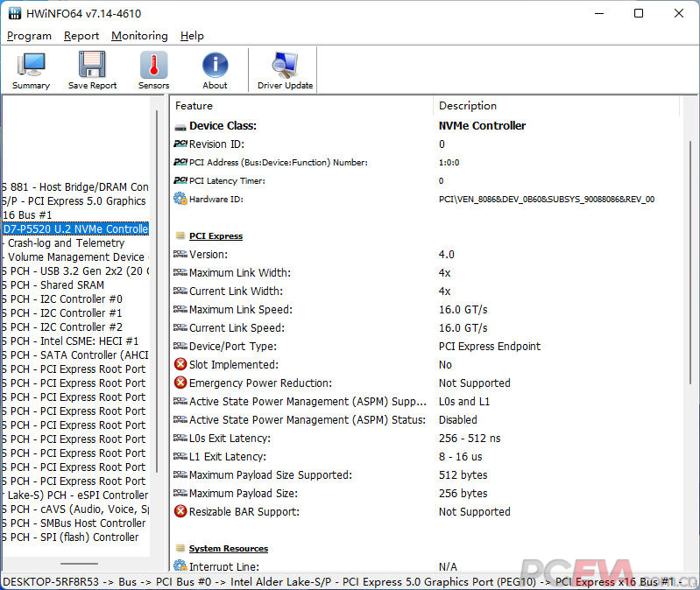Select PCI Express 5.0 Graphics tree item

(74, 201)
